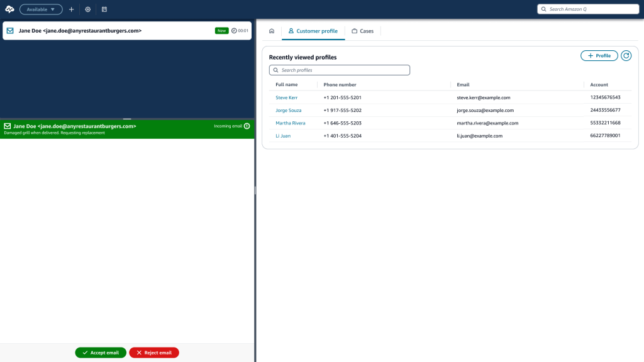Click the info icon on the incoming email banner
Screen dimensions: 644x362
tap(246, 126)
